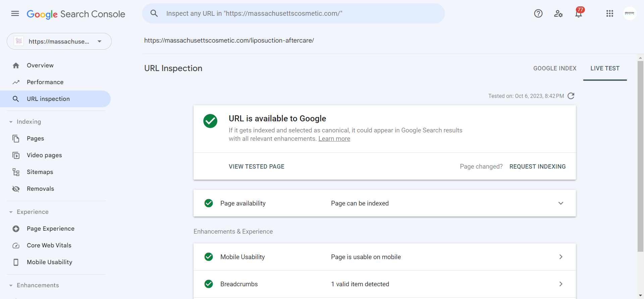
Task: Switch to the Google Index tab
Action: pyautogui.click(x=555, y=68)
